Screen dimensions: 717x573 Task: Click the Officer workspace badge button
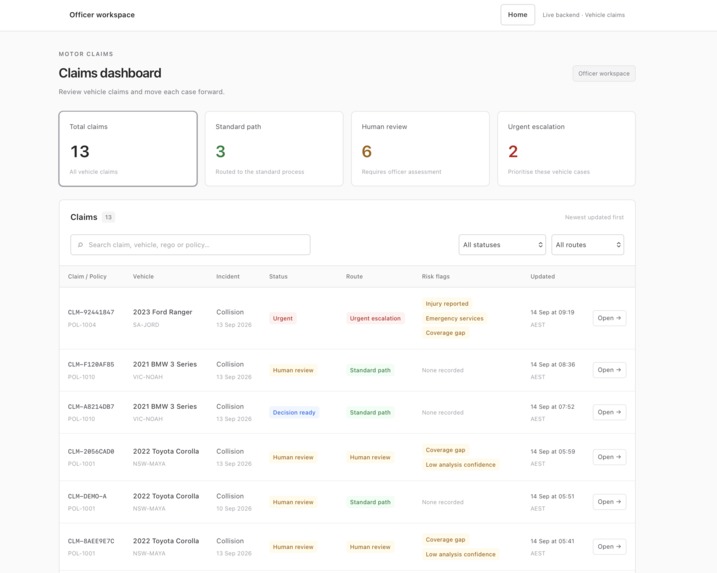(604, 73)
